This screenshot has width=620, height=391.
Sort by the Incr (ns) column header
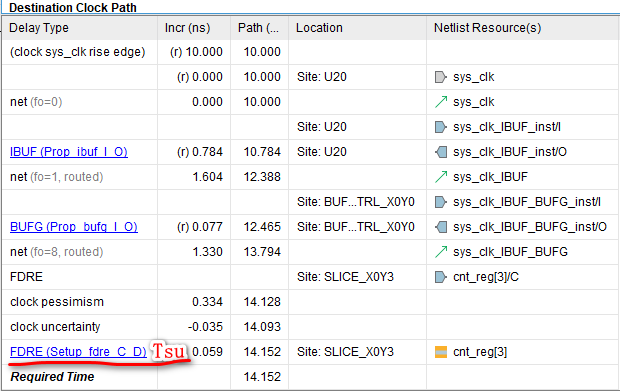point(194,28)
